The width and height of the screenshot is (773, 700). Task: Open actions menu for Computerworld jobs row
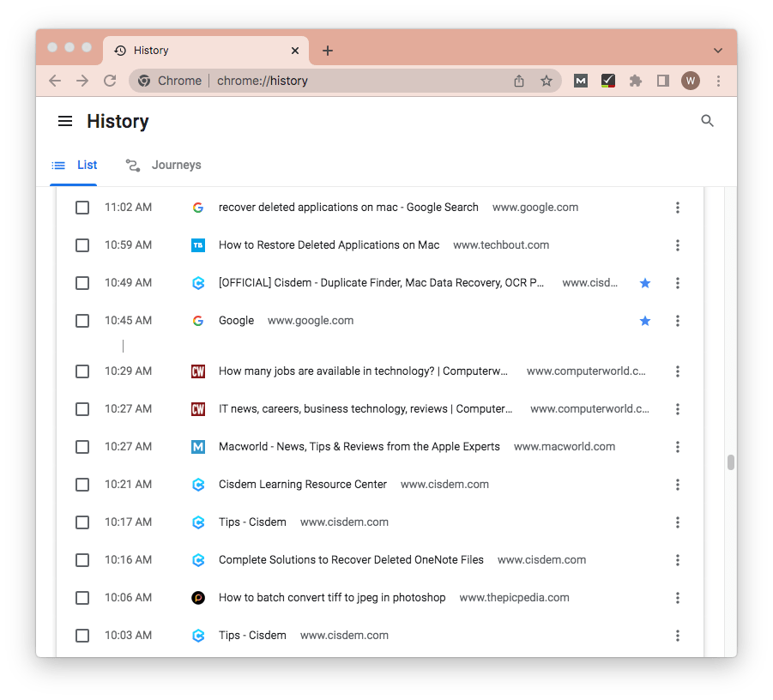[x=678, y=371]
